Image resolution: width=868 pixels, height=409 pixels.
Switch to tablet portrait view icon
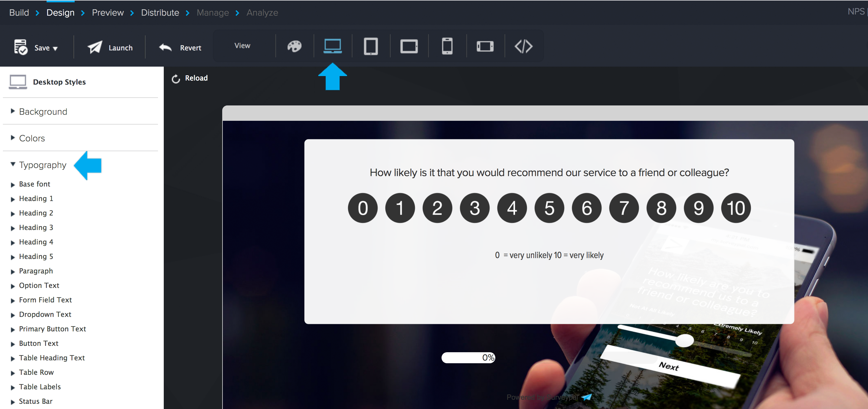coord(371,46)
